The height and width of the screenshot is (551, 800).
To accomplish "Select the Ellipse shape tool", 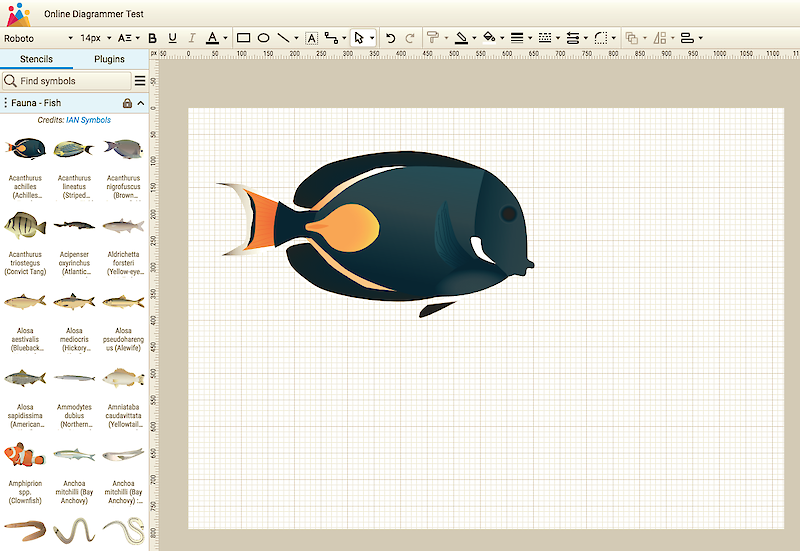I will coord(264,38).
